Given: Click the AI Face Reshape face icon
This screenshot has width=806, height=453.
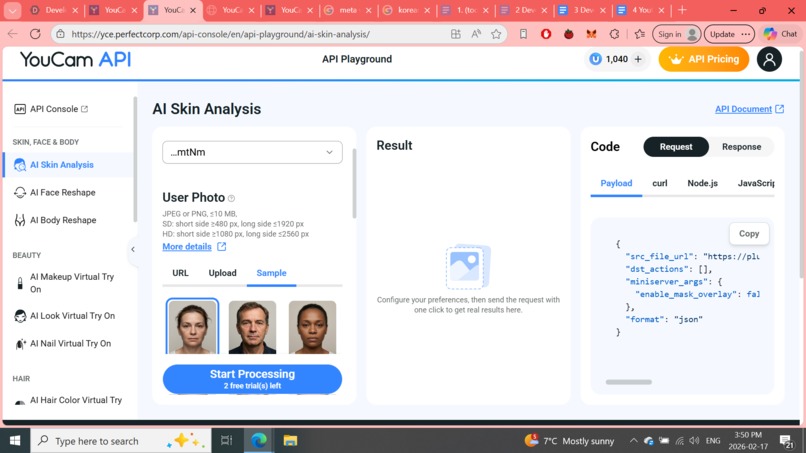Looking at the screenshot, I should (x=20, y=192).
